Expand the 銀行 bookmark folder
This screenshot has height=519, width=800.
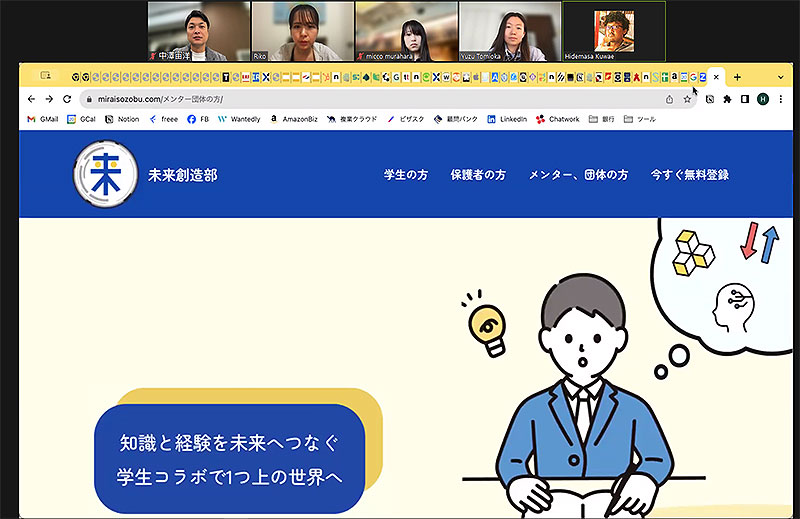click(601, 119)
